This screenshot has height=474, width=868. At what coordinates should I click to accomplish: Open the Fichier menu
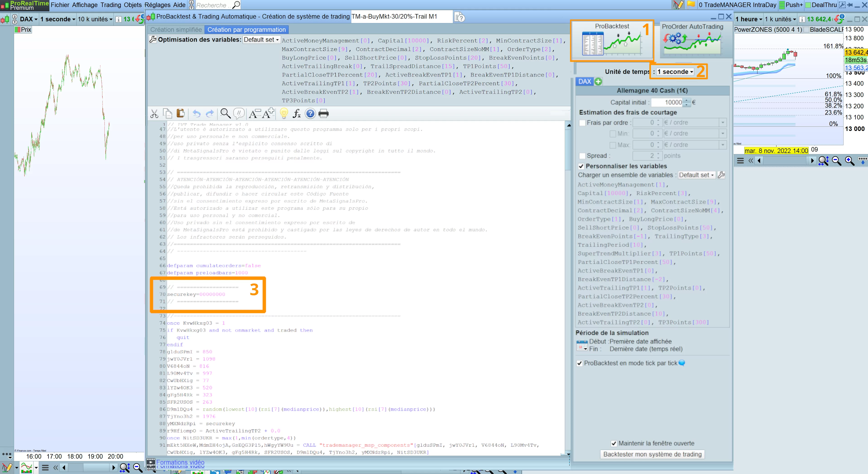click(60, 5)
